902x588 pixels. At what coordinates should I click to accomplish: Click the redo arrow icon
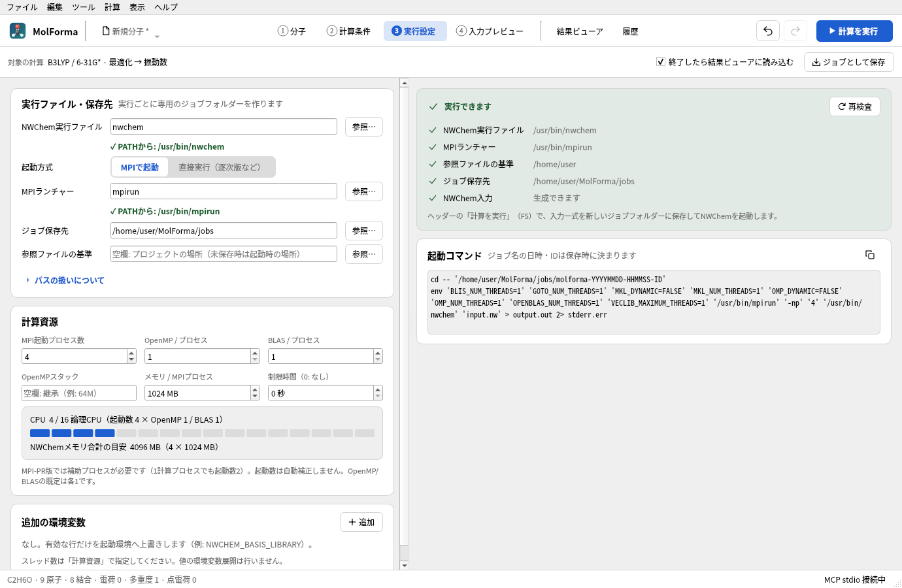(795, 31)
